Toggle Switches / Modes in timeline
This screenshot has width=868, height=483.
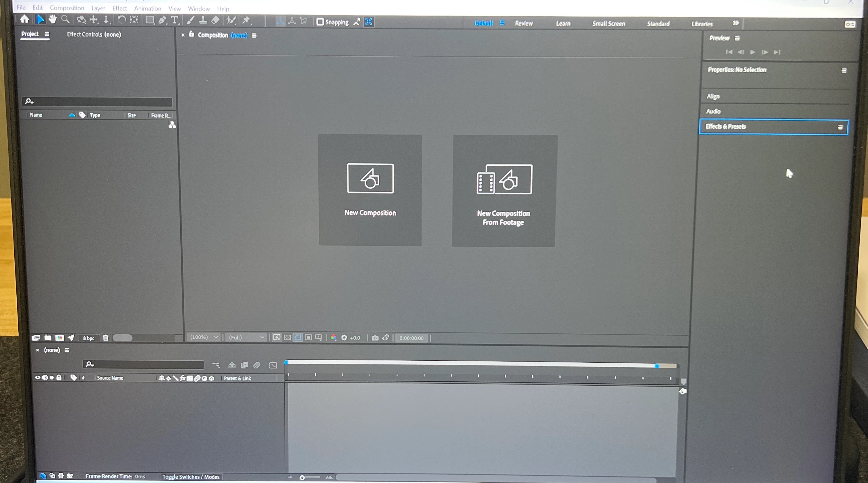pos(191,477)
